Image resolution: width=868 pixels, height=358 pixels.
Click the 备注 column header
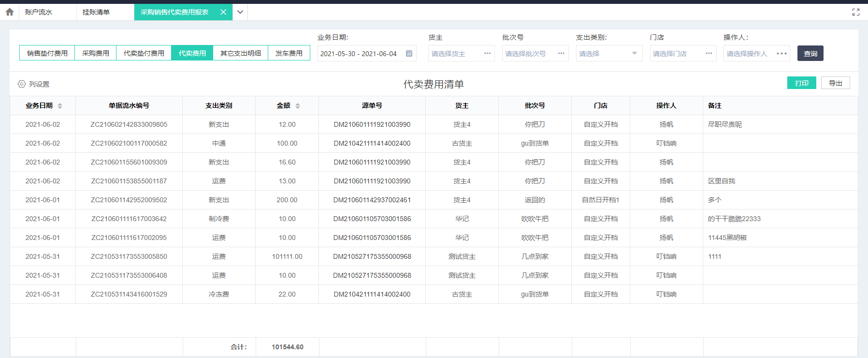[x=781, y=105]
